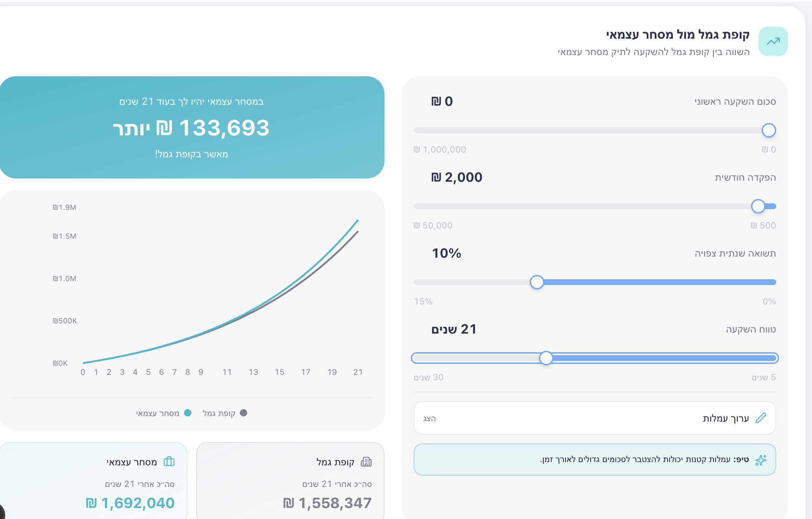
Task: Click the trending chart icon in header
Action: pyautogui.click(x=773, y=41)
